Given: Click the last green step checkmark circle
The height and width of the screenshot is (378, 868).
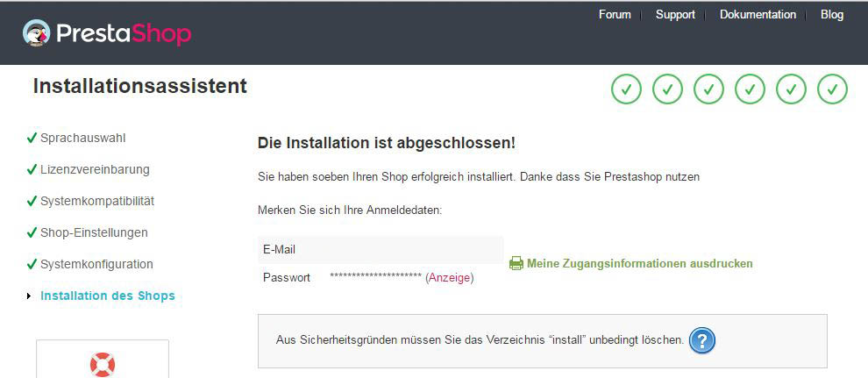Looking at the screenshot, I should point(833,89).
